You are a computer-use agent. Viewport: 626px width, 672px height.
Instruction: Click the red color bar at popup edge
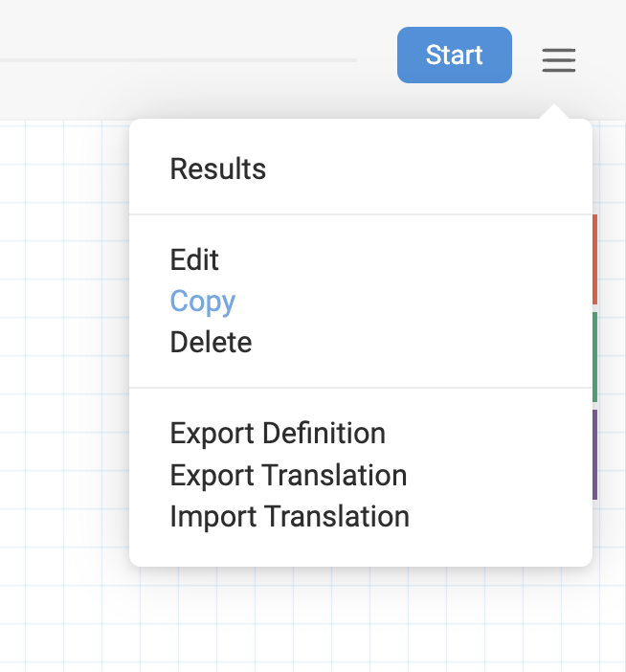click(594, 259)
